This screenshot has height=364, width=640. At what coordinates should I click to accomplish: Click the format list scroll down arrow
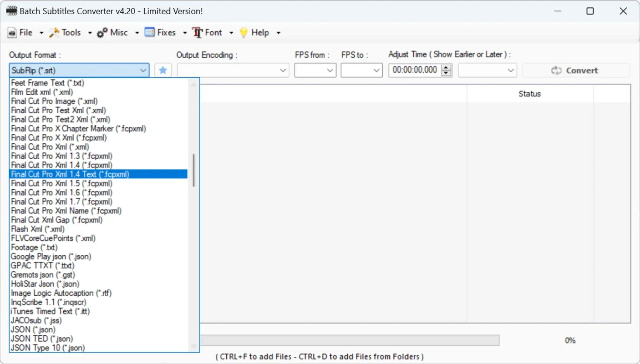[194, 347]
